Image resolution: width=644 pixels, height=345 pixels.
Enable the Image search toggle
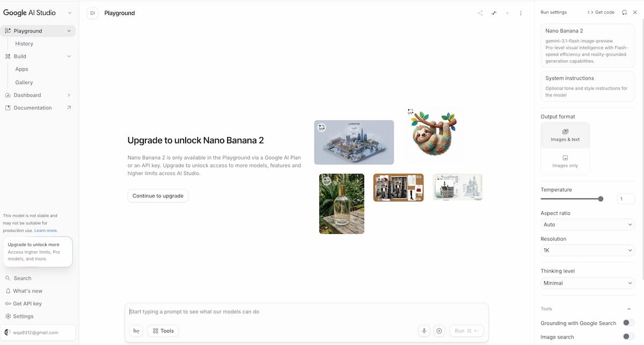[628, 337]
